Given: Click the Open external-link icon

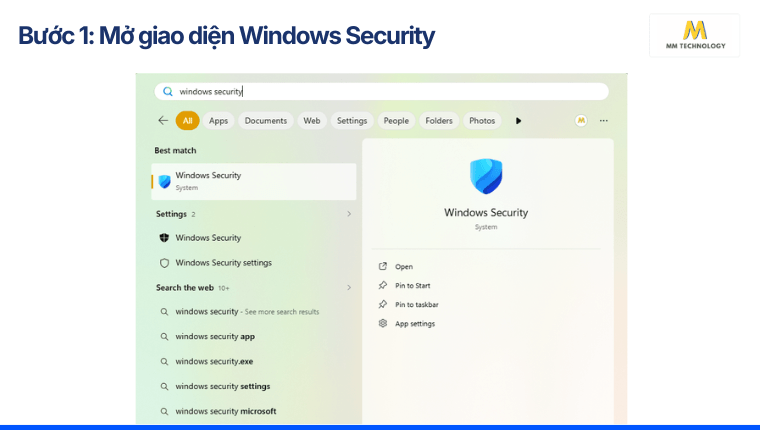Looking at the screenshot, I should click(x=382, y=266).
